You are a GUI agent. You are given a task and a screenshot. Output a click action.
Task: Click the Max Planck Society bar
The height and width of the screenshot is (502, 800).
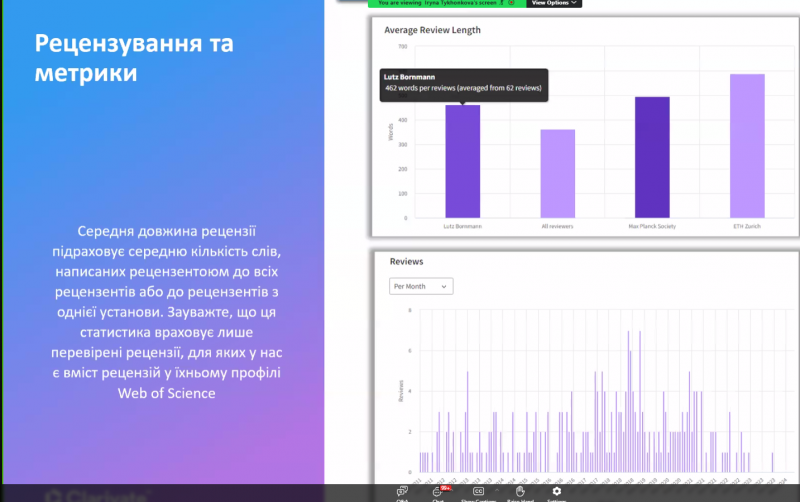click(652, 157)
